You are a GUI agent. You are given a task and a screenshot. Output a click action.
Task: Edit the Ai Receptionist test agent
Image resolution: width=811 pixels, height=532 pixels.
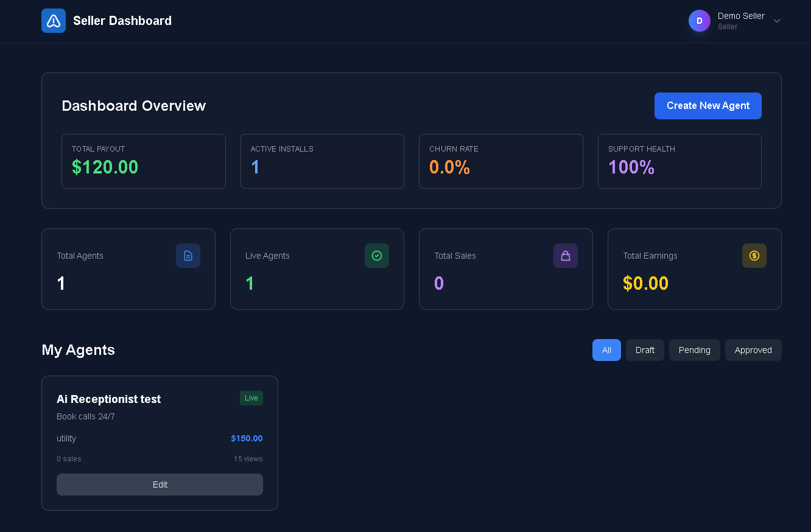pyautogui.click(x=160, y=485)
